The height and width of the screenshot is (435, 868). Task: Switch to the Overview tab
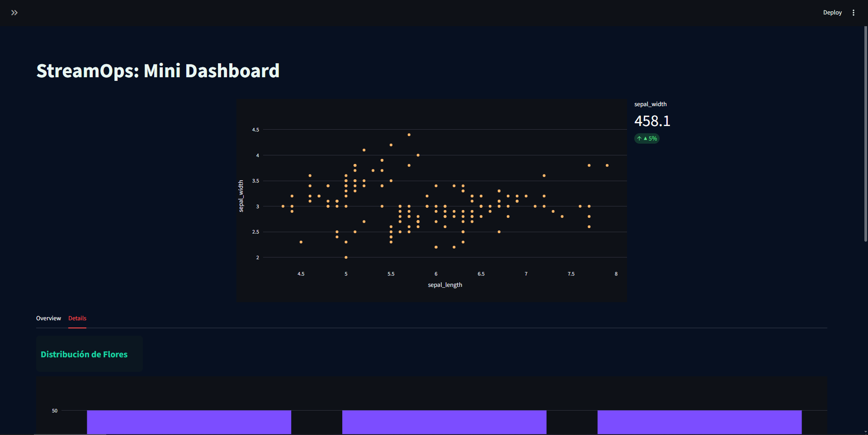[x=48, y=318]
